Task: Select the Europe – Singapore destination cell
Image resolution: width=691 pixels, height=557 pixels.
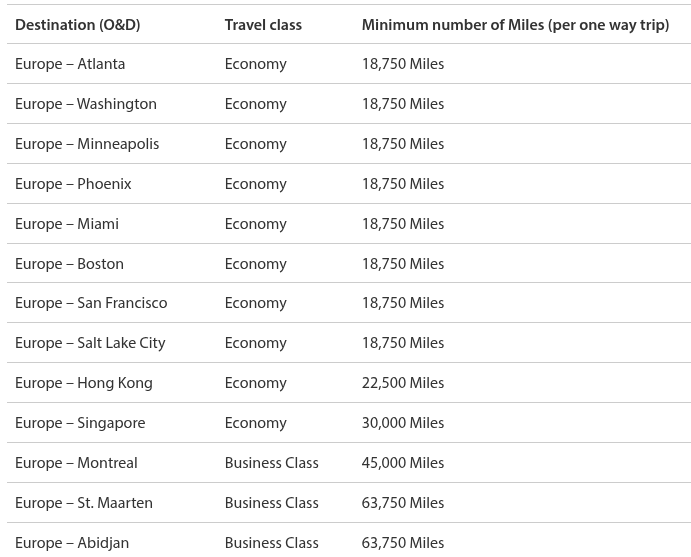Action: [x=80, y=423]
